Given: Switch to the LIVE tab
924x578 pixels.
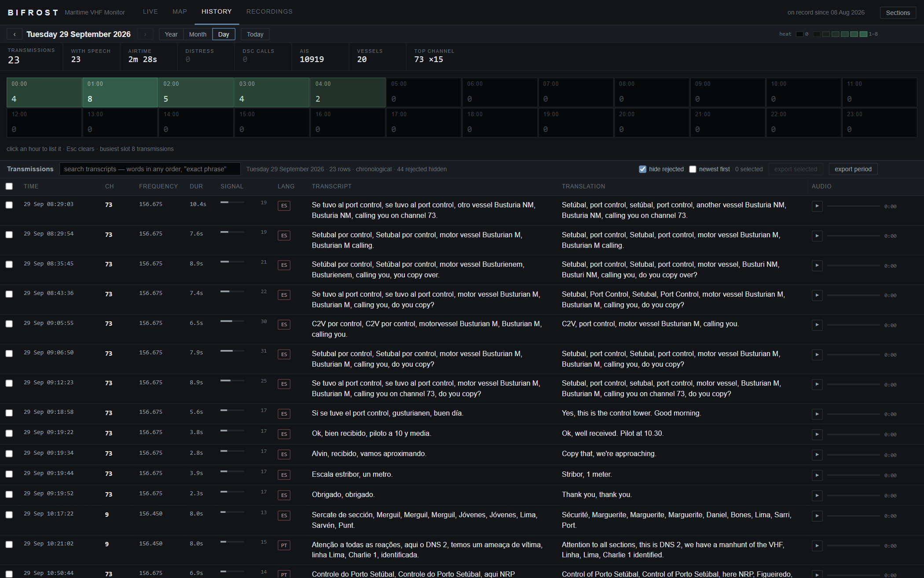Looking at the screenshot, I should (x=150, y=11).
